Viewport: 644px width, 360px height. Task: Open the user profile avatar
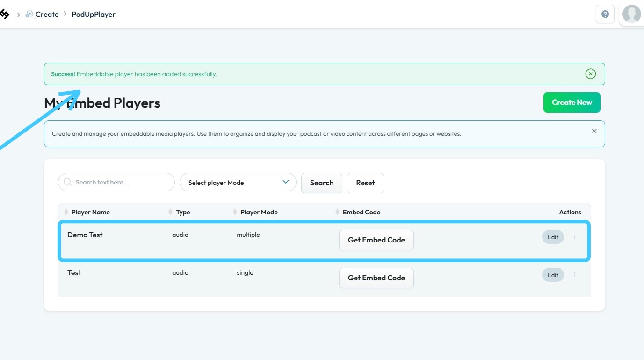click(x=631, y=14)
